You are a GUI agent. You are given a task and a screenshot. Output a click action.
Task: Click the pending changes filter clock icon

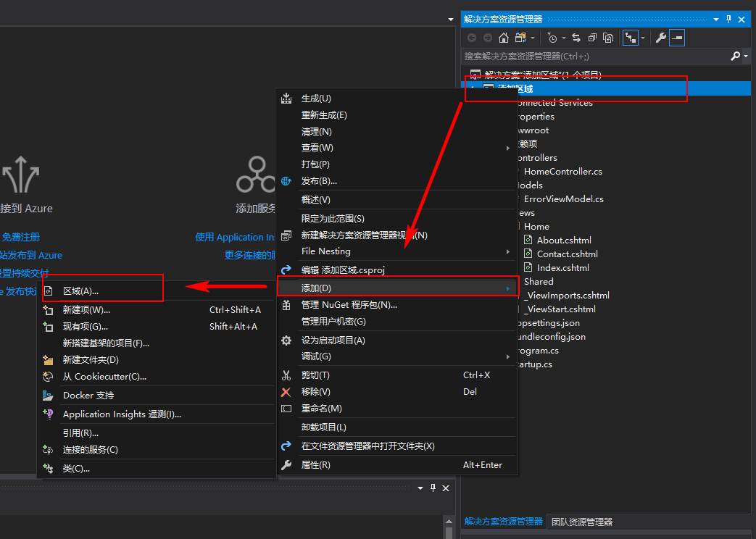552,38
